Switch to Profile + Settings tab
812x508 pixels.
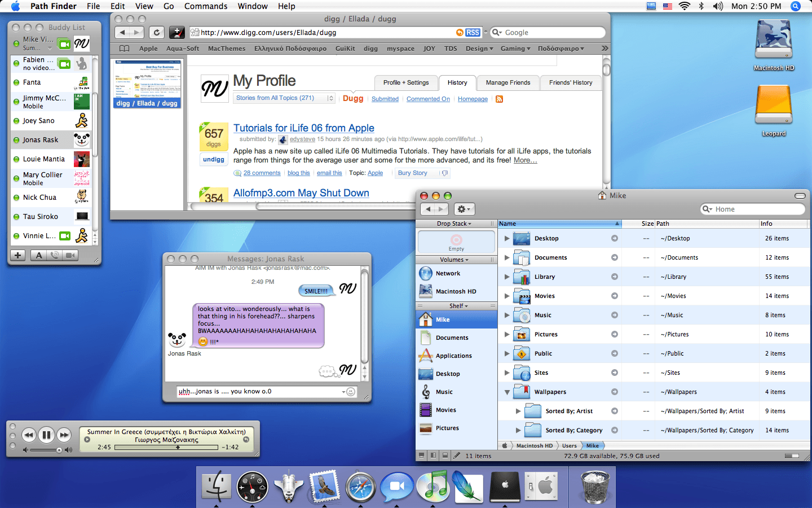pyautogui.click(x=406, y=82)
